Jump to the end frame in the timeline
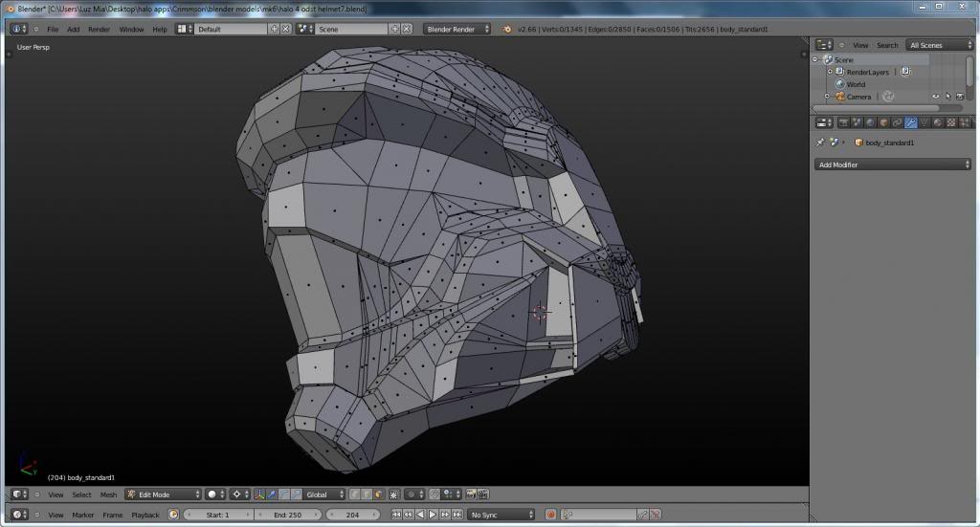The image size is (980, 527). (457, 515)
